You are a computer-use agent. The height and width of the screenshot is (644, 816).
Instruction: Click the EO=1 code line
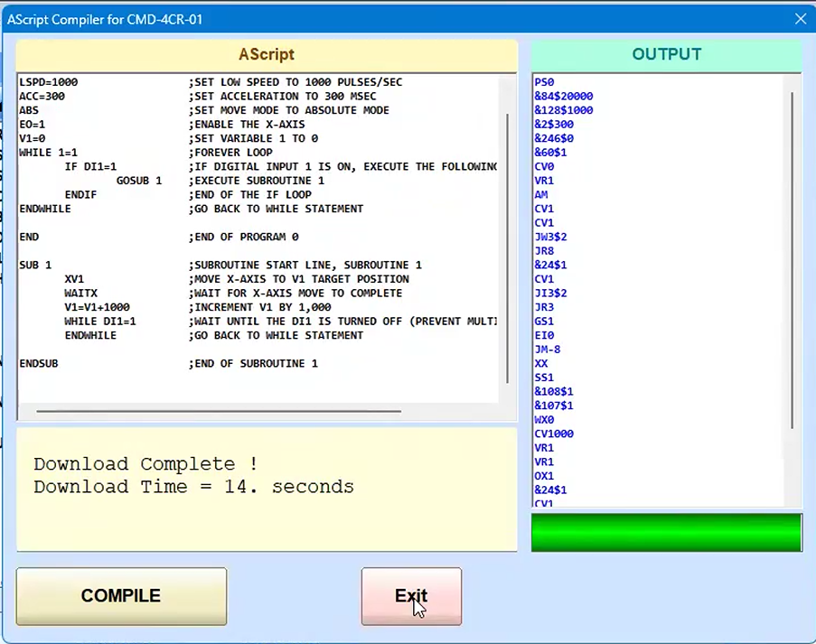click(33, 125)
